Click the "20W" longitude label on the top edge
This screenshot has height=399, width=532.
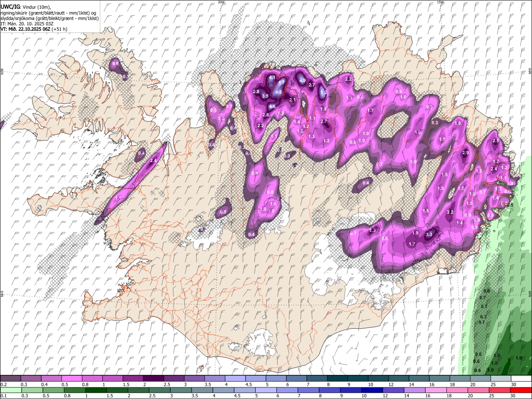[221, 2]
